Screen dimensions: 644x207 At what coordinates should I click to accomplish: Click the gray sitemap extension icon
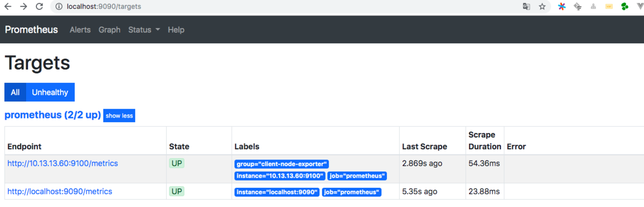click(x=593, y=7)
